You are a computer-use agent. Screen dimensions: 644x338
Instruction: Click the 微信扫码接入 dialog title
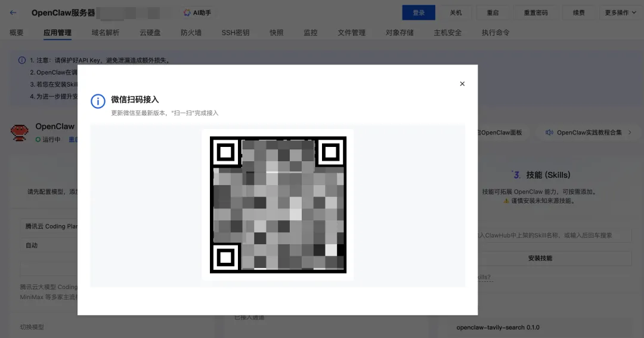135,100
